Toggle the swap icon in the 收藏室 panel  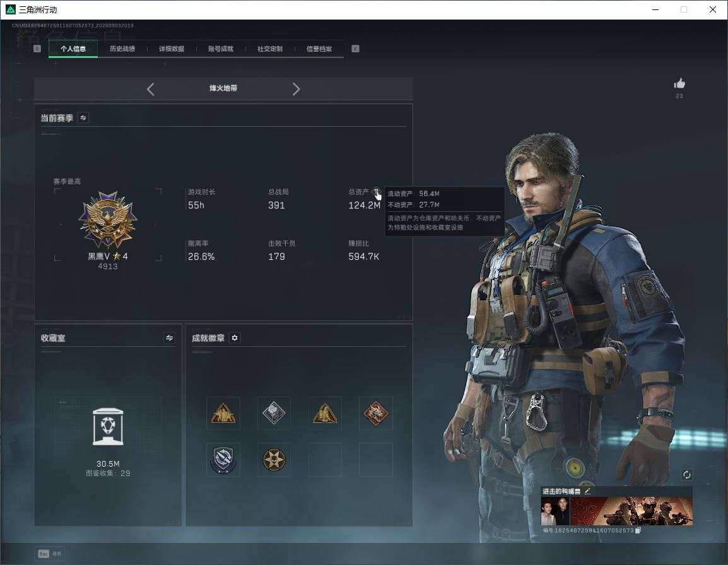pos(169,338)
